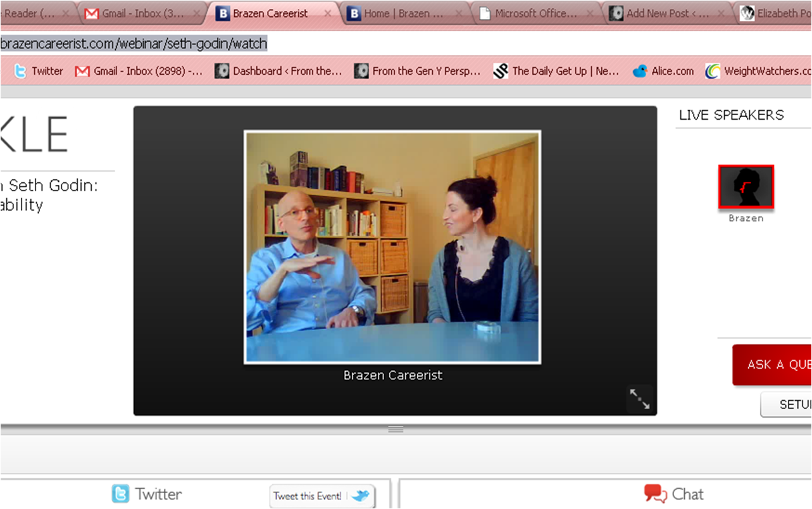Open the Twitter bookmark
The height and width of the screenshot is (509, 812).
coord(39,71)
